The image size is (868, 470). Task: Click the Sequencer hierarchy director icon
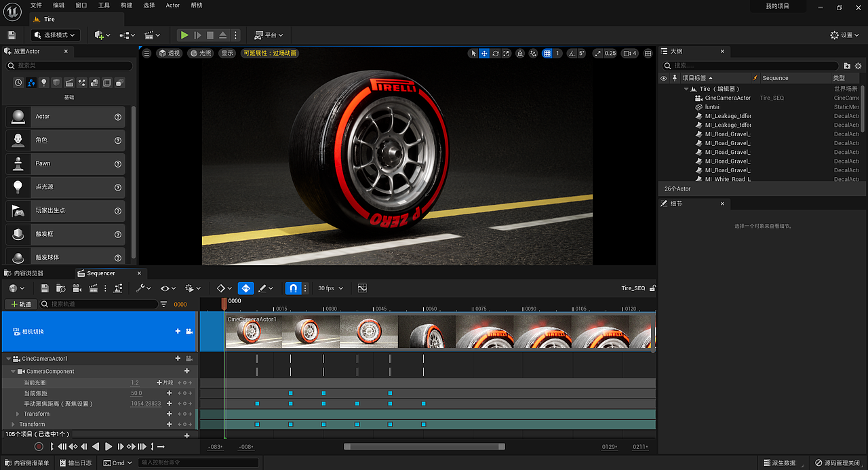tap(118, 288)
